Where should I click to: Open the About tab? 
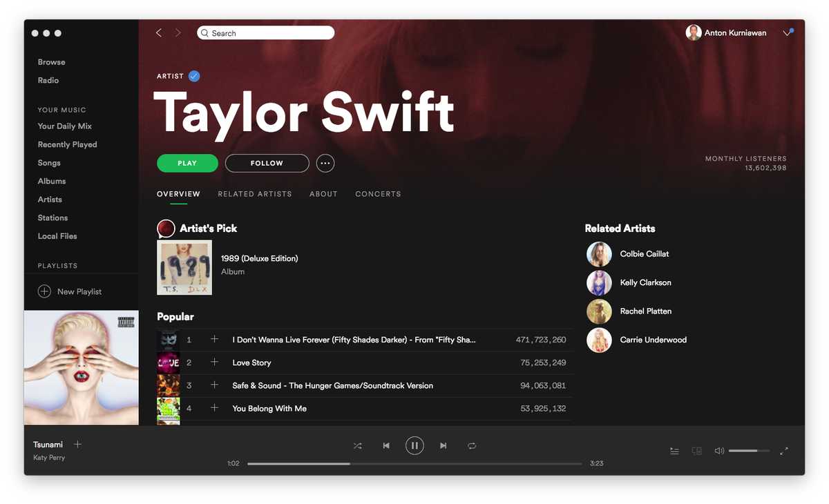323,194
